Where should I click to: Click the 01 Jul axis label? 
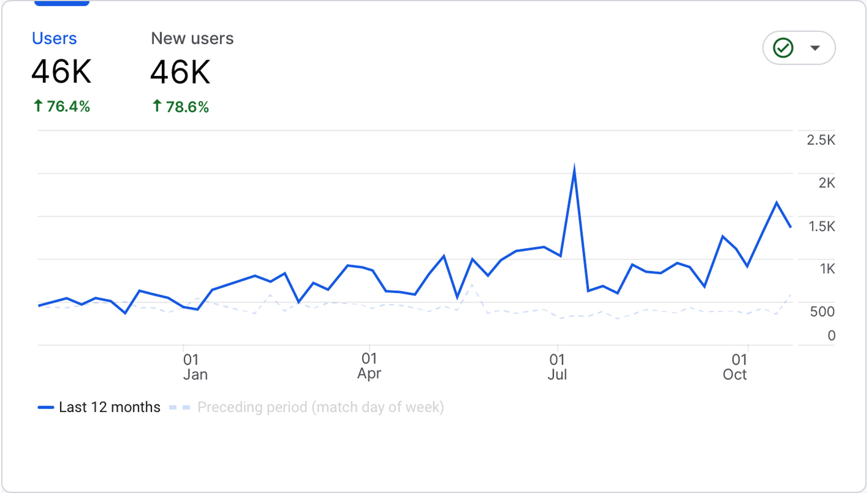[x=557, y=367]
